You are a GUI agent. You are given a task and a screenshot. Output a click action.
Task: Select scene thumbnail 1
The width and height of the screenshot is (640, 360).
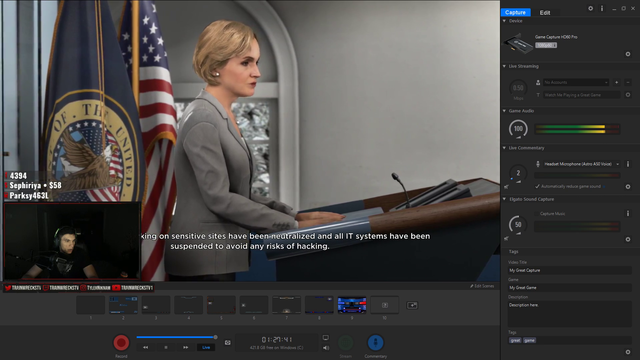(x=91, y=305)
